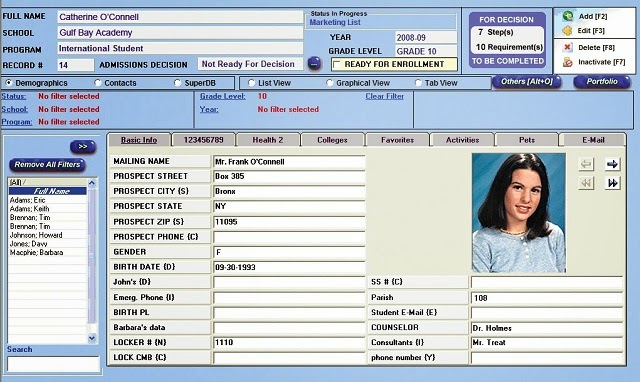Viewport: 640px width, 382px height.
Task: Click the Inactivate [F7] icon
Action: [567, 62]
